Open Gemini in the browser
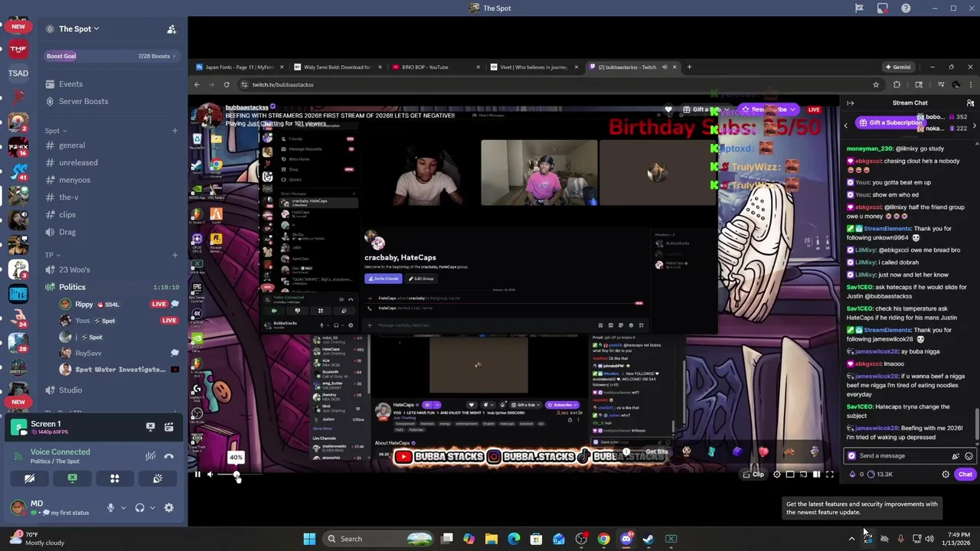980x551 pixels. click(x=898, y=67)
